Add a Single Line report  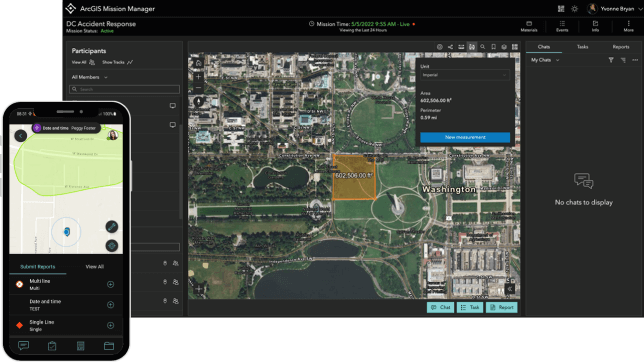pyautogui.click(x=110, y=325)
